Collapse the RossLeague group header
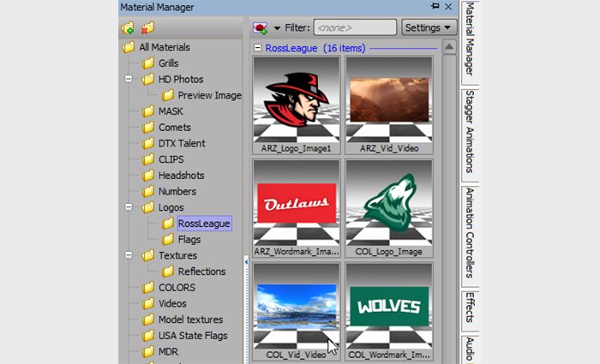The height and width of the screenshot is (364, 600). (258, 49)
